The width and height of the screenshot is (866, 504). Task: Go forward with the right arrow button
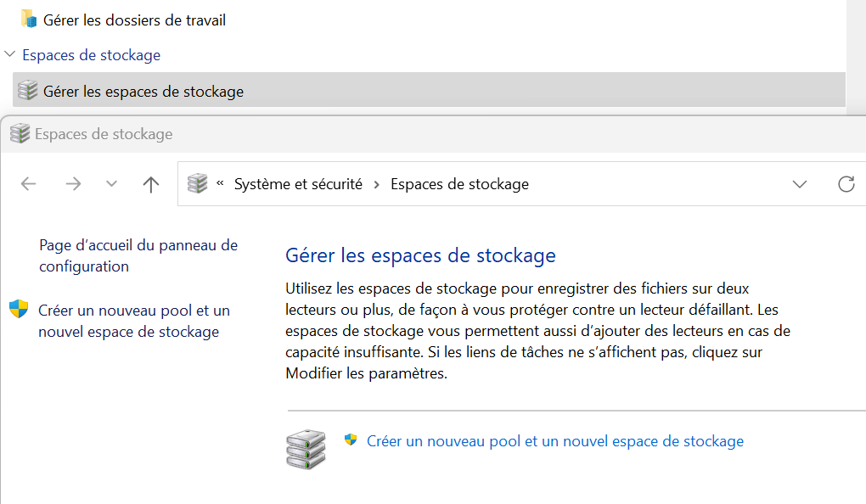73,184
